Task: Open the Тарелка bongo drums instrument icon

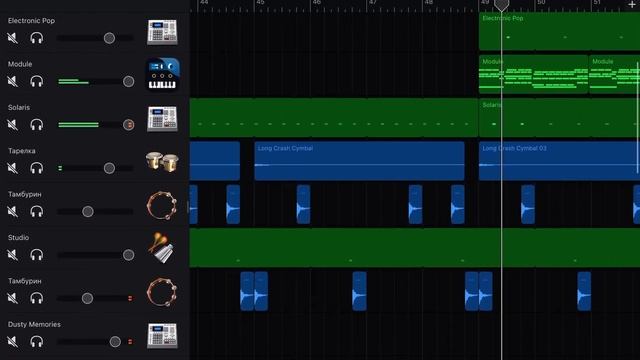Action: coord(162,162)
